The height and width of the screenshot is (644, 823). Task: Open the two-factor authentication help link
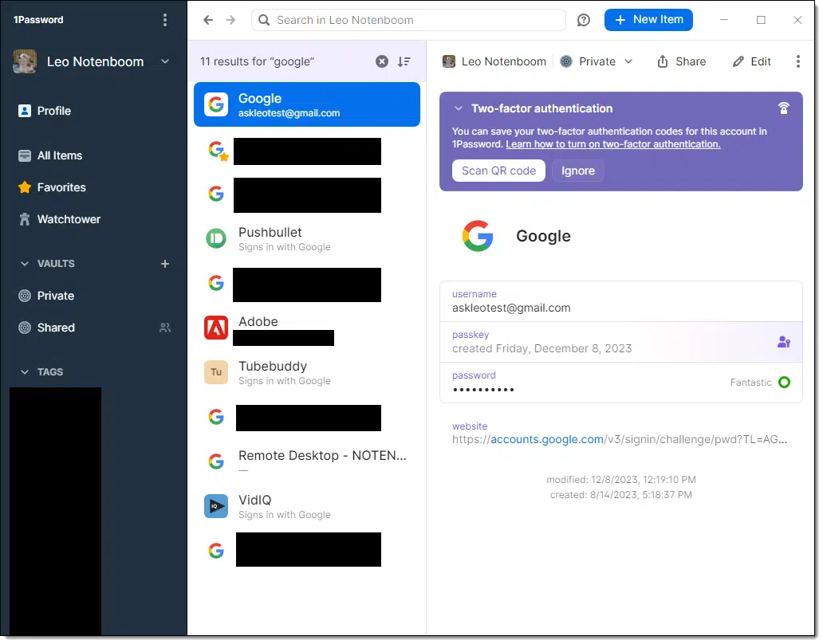(613, 144)
